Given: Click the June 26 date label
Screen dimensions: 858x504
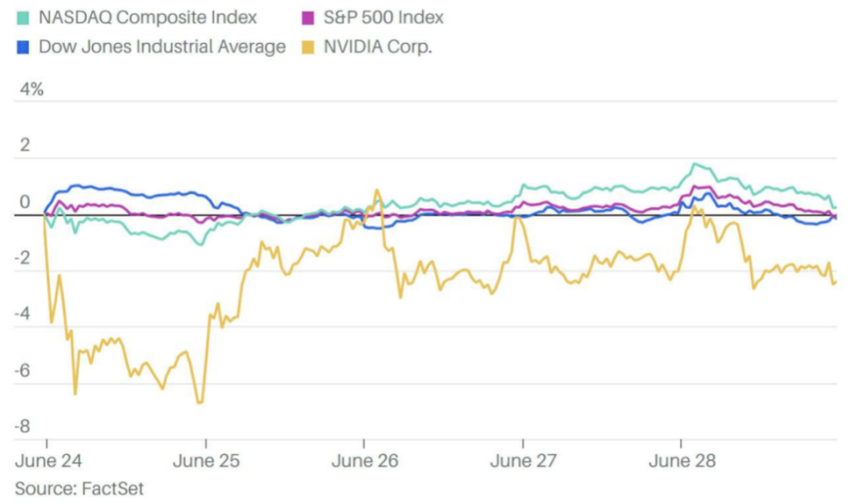Looking at the screenshot, I should (364, 461).
